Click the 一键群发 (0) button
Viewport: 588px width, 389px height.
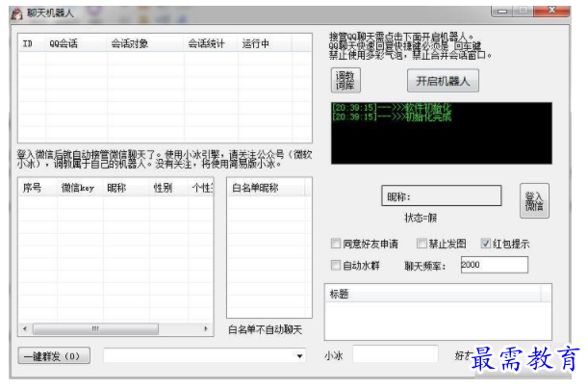[x=54, y=355]
